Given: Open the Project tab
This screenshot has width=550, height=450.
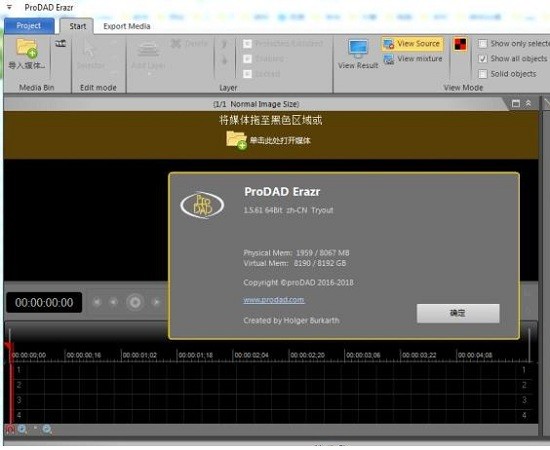Looking at the screenshot, I should pyautogui.click(x=29, y=26).
